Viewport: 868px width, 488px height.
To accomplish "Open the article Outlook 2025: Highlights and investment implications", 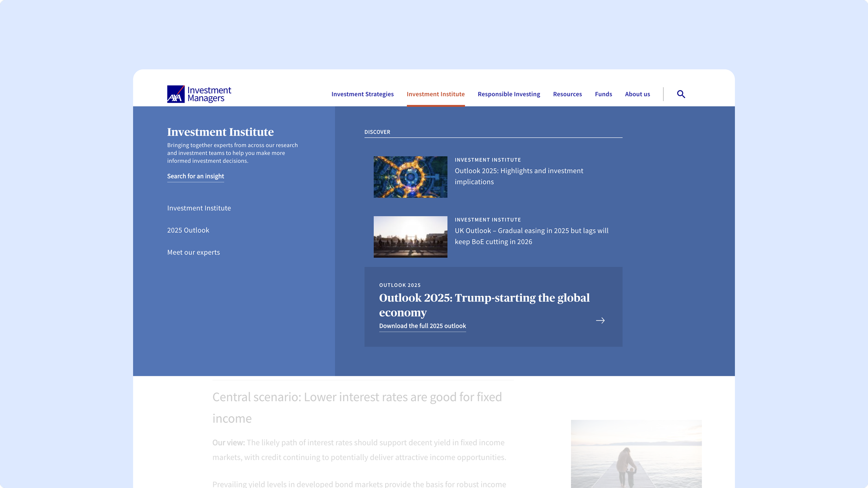I will (519, 176).
